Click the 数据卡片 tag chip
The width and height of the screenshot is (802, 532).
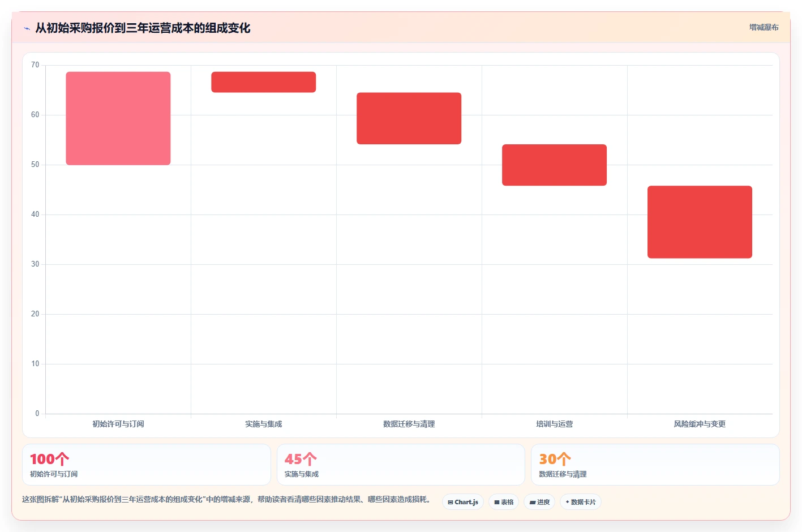coord(581,502)
